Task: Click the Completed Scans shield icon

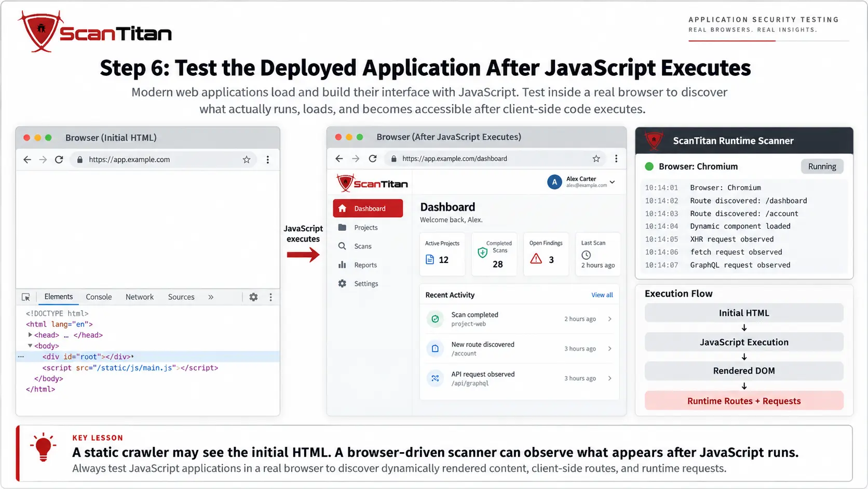Action: (x=482, y=253)
